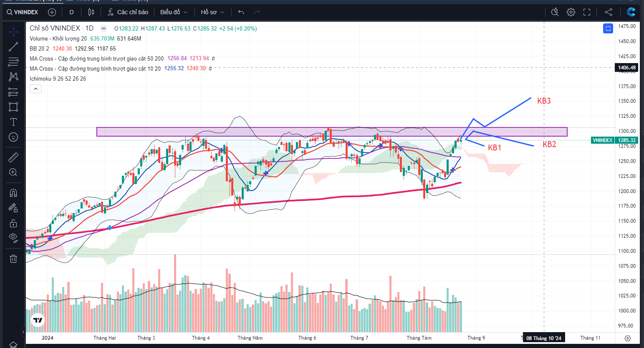Click the 1406.48 price axis label
This screenshot has width=644, height=348.
[627, 68]
